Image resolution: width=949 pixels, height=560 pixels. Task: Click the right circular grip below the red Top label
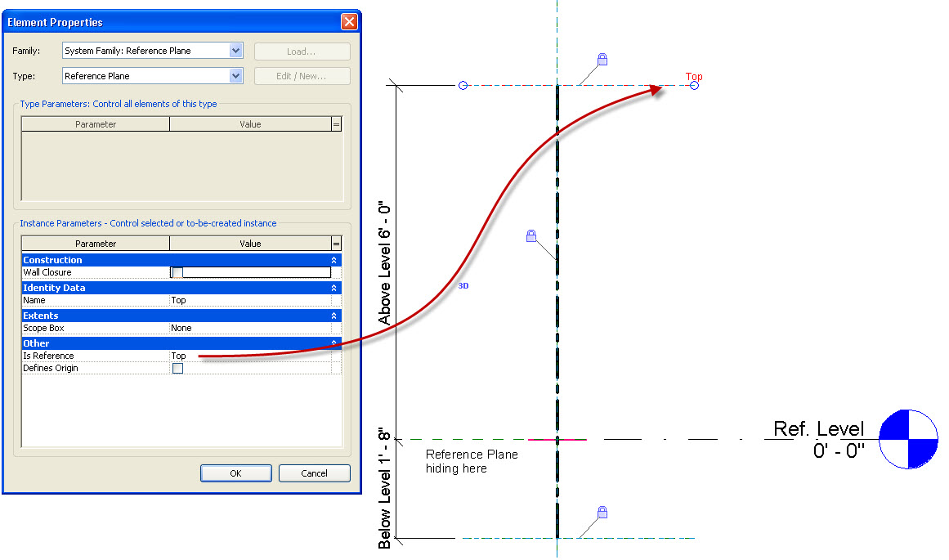694,85
